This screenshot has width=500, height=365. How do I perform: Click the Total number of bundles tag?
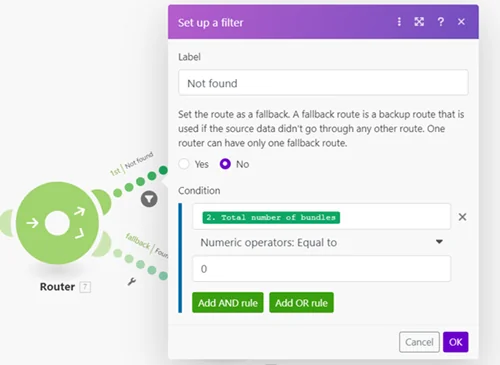271,217
